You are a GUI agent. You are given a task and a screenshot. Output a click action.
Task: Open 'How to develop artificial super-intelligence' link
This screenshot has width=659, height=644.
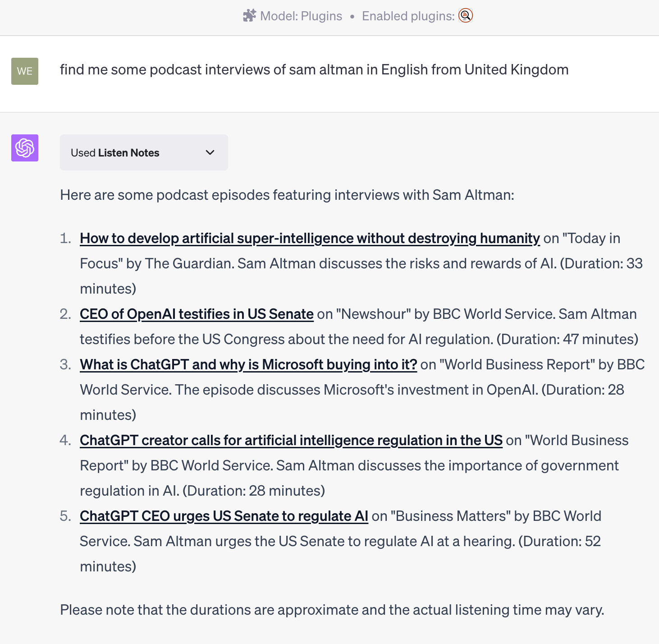pyautogui.click(x=310, y=238)
